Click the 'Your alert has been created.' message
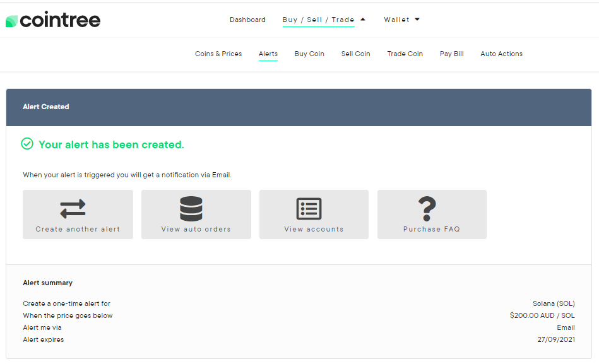599x364 pixels. pyautogui.click(x=111, y=144)
